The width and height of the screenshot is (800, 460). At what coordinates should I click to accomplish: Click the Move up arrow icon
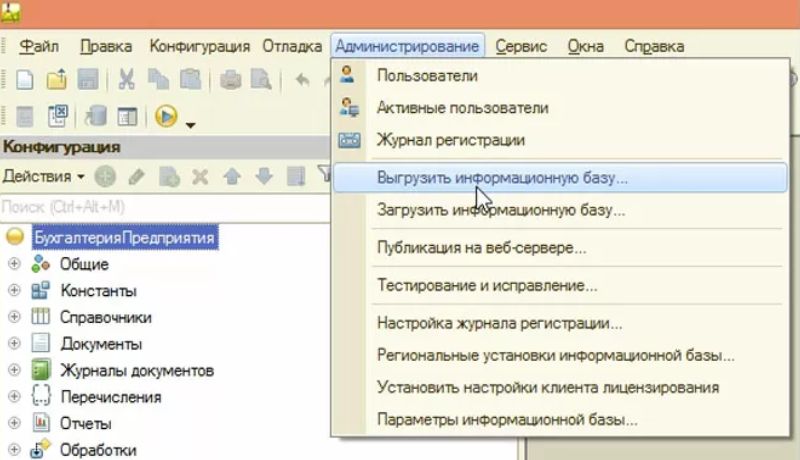tap(232, 177)
